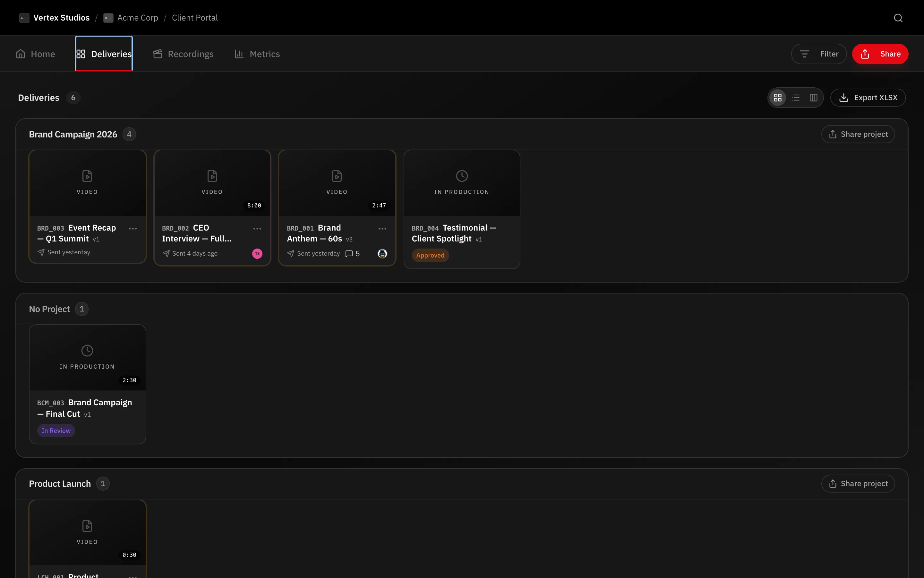Click the Sent 4 days ago label

195,254
